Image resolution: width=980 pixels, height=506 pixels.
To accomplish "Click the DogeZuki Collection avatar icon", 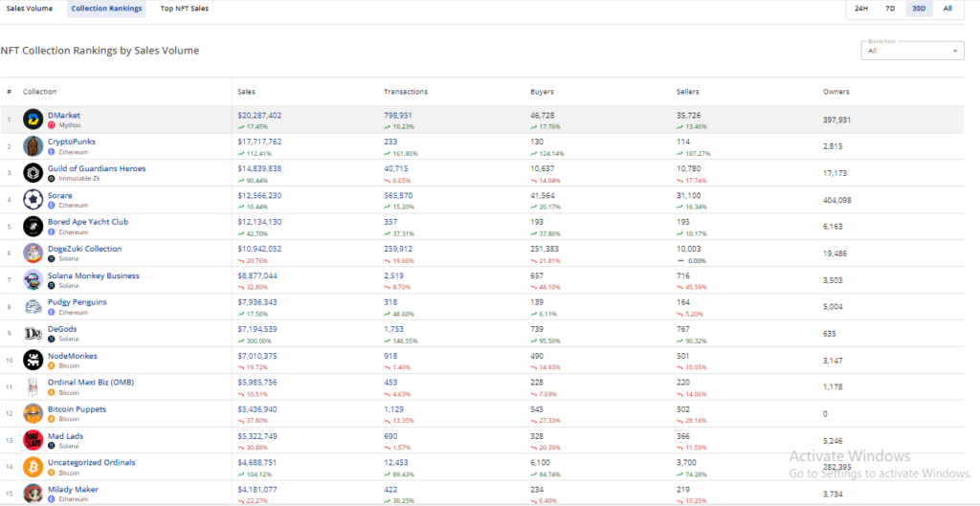I will [33, 253].
